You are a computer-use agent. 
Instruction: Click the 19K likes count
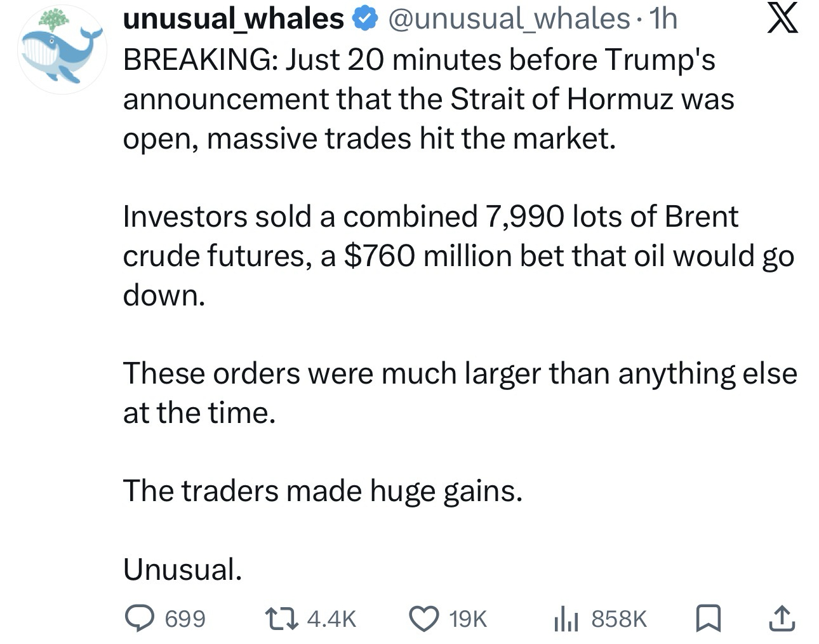(x=468, y=619)
